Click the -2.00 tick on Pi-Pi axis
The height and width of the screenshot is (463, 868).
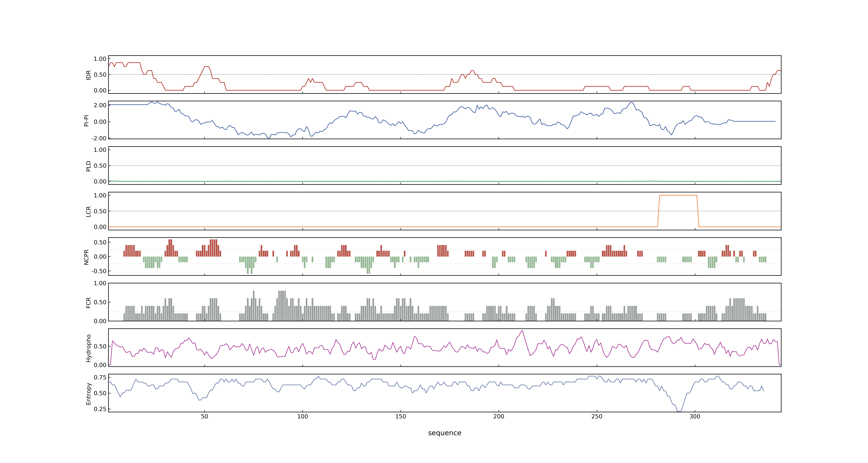(x=99, y=138)
